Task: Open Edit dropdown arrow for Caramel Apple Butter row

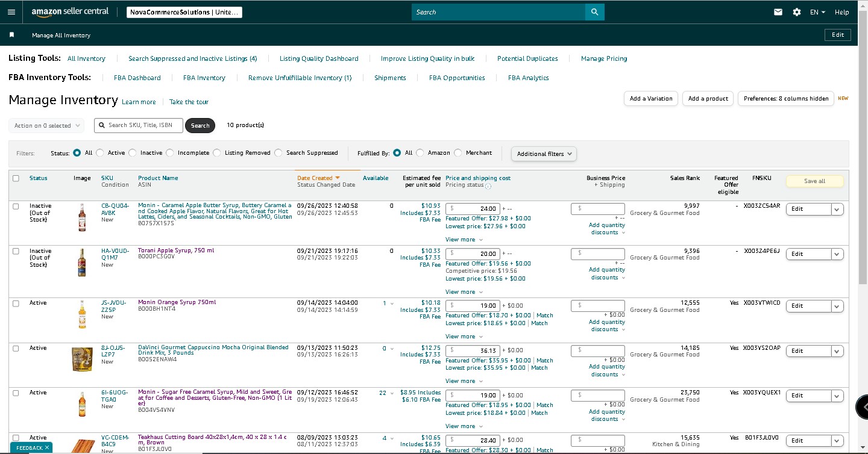Action: (x=837, y=209)
